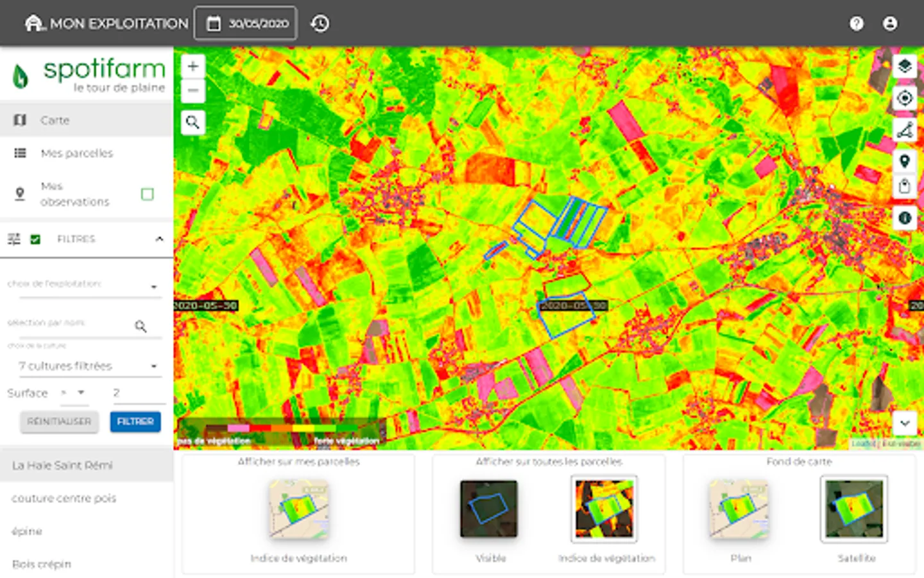Open the 30/05/2020 date picker
This screenshot has width=924, height=578.
(x=246, y=24)
